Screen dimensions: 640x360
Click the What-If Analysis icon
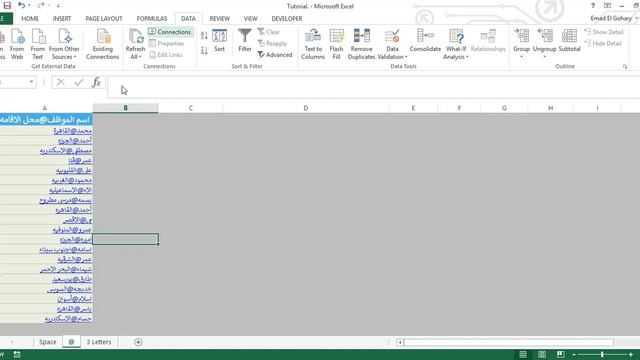tap(456, 36)
